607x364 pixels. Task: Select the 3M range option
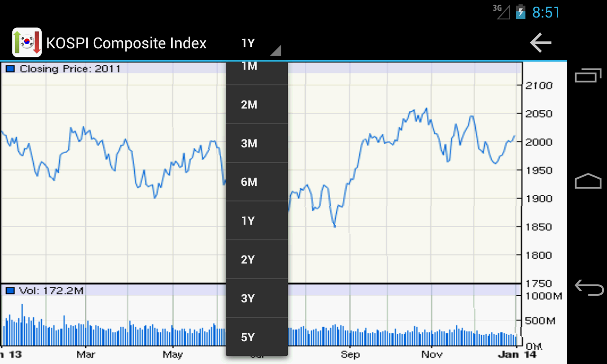[257, 144]
